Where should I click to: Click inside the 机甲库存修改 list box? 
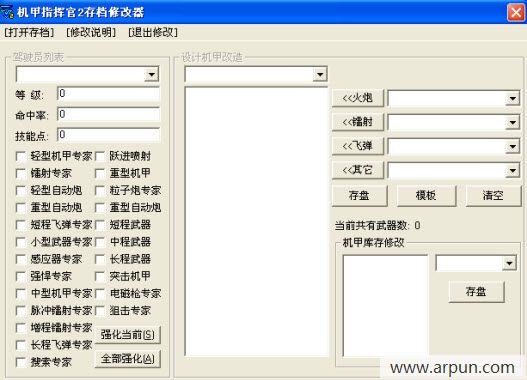click(x=385, y=306)
